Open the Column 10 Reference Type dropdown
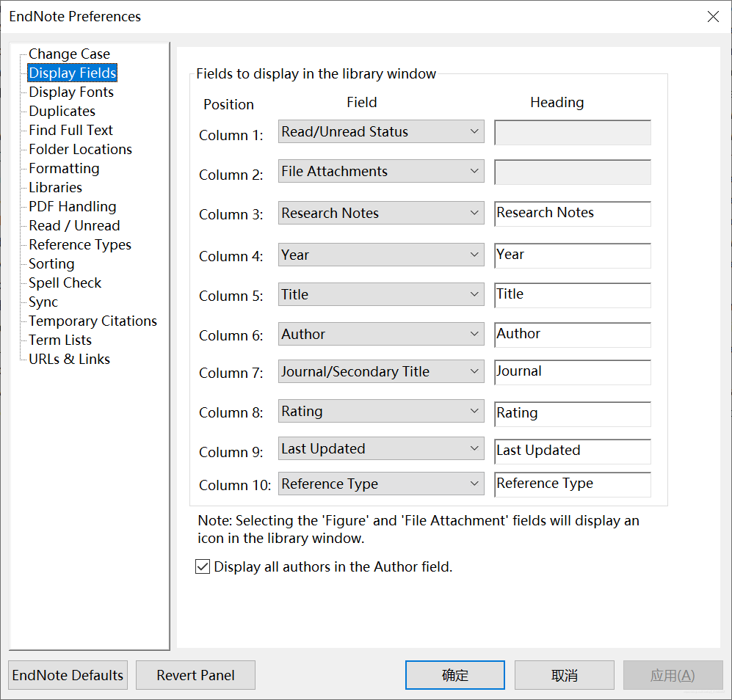Image resolution: width=732 pixels, height=700 pixels. 381,484
